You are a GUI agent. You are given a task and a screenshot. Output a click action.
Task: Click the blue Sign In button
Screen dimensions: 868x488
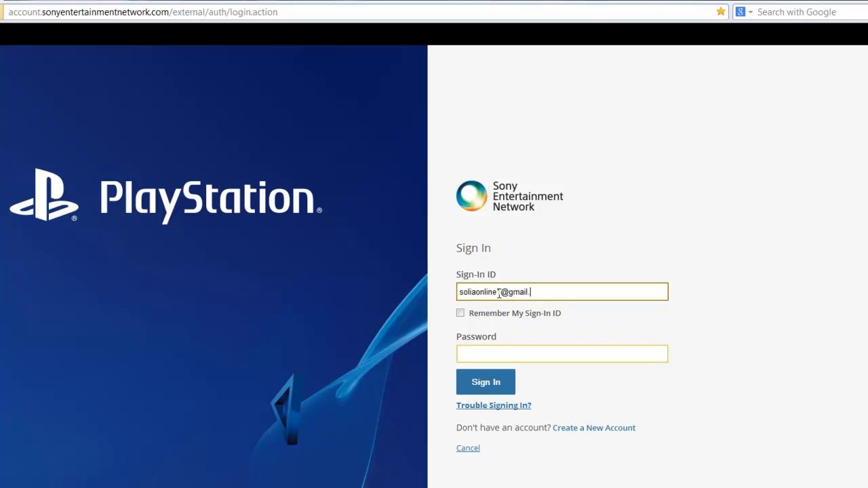pyautogui.click(x=486, y=382)
